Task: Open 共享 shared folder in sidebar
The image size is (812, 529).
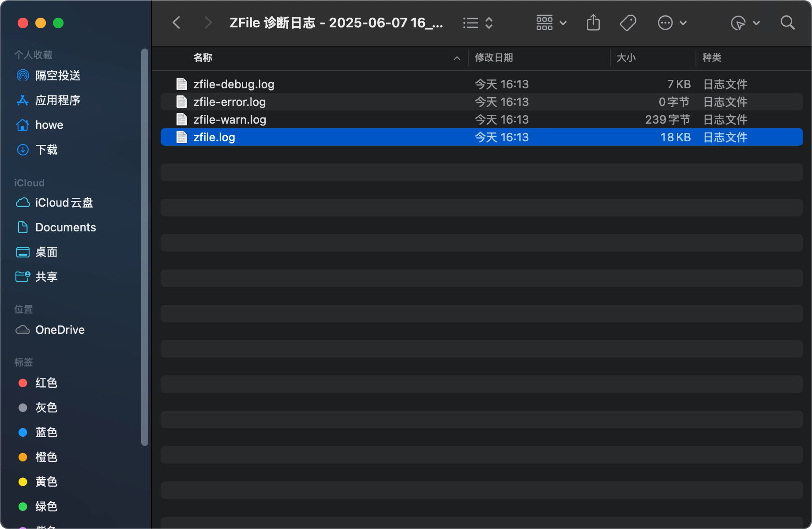Action: pos(37,277)
